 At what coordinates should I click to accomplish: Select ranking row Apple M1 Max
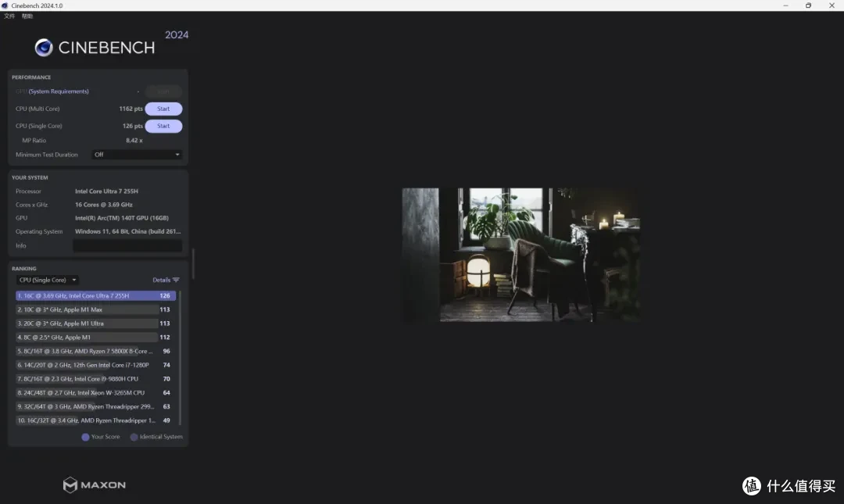click(95, 309)
